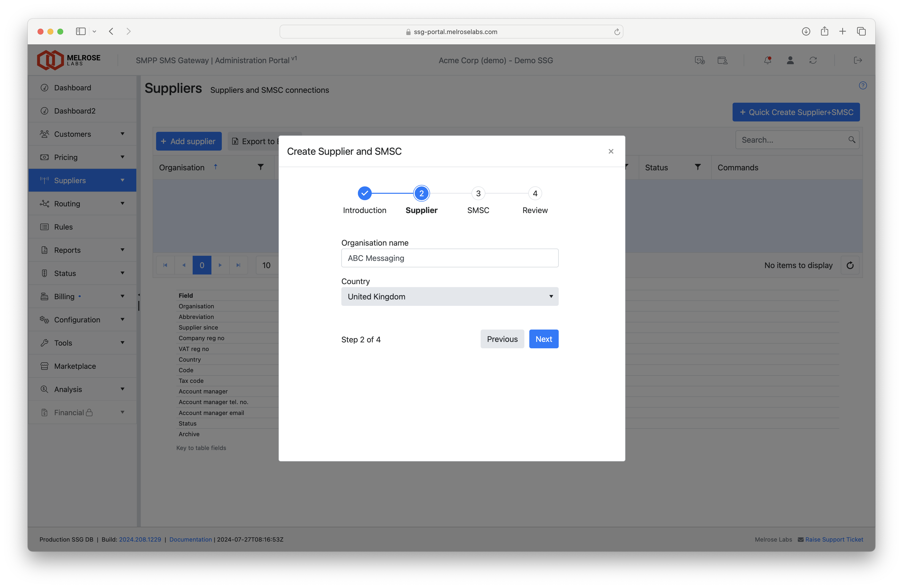Click the Next button on step 2

click(x=543, y=339)
